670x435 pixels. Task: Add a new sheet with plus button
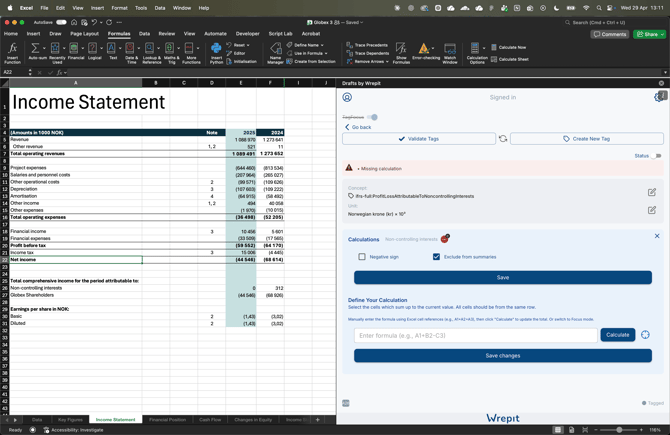tap(317, 420)
